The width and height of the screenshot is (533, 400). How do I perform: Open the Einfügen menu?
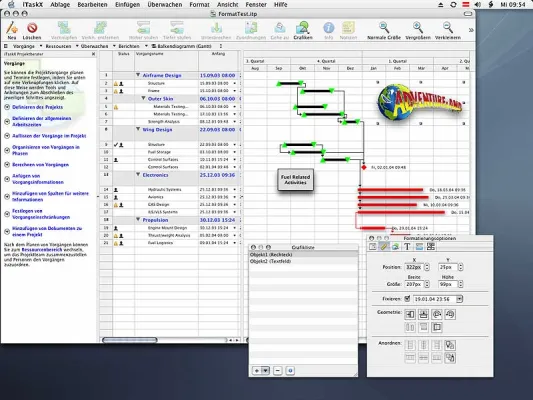pyautogui.click(x=127, y=5)
